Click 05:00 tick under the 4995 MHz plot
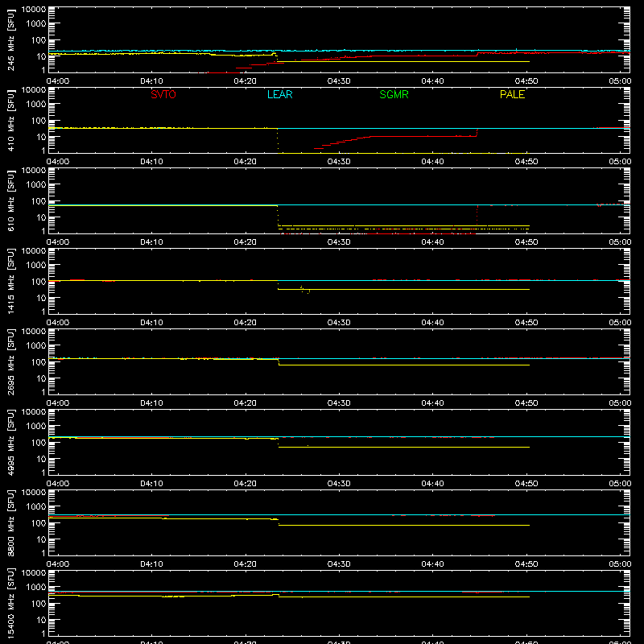644x644 pixels. click(620, 484)
